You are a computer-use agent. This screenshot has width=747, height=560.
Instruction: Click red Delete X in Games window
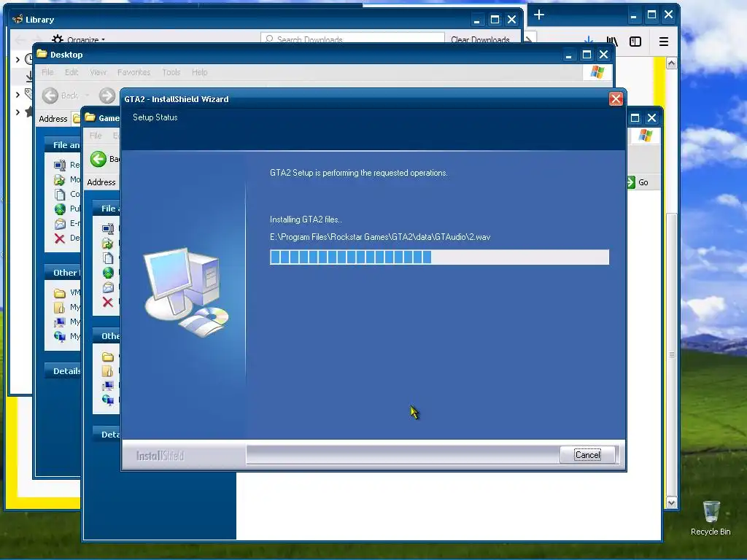pos(108,302)
